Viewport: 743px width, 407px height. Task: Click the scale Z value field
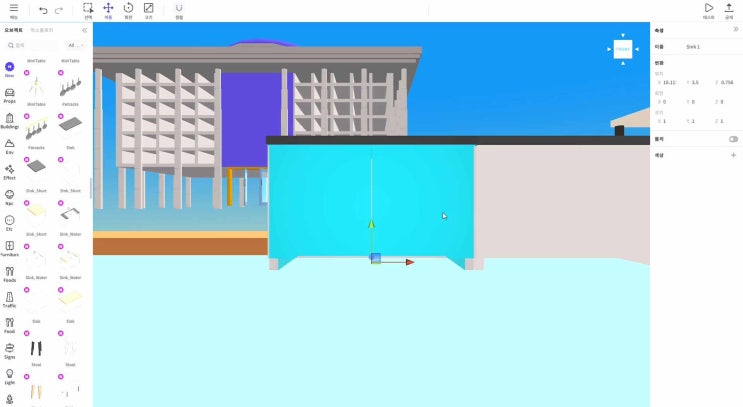pyautogui.click(x=727, y=121)
